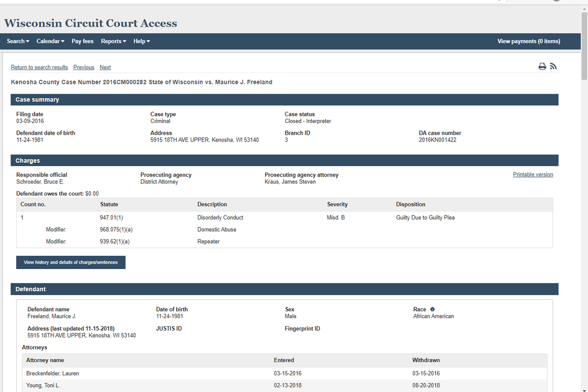Open View payments (0 items)
This screenshot has height=392, width=588.
[x=529, y=41]
